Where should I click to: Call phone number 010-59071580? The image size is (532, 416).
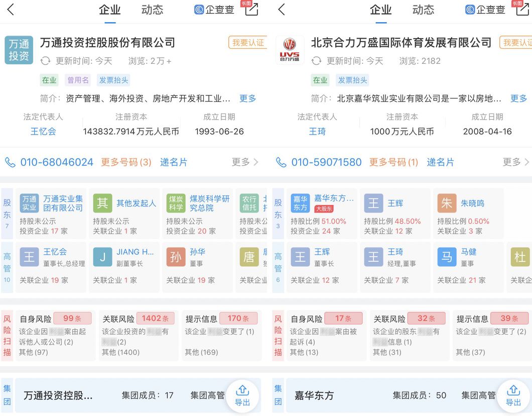[326, 162]
